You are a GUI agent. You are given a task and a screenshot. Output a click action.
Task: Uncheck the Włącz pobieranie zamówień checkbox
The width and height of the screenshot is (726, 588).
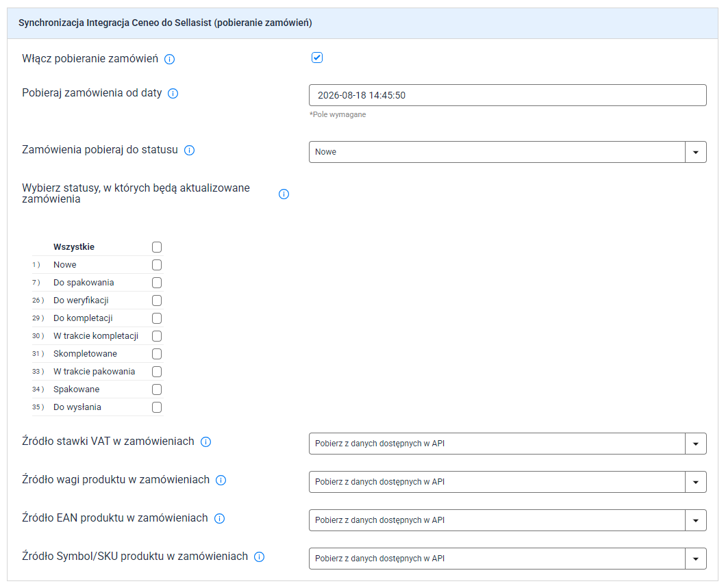coord(317,57)
